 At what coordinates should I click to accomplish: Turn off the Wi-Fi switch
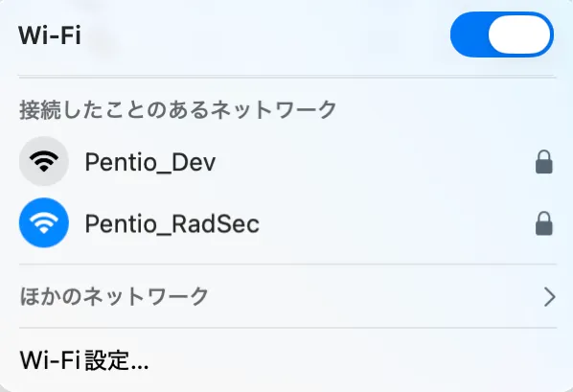502,35
